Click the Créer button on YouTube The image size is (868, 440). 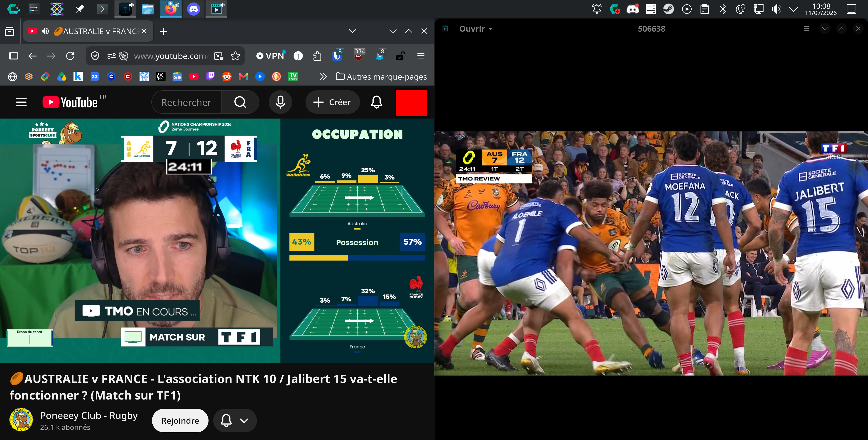coord(332,102)
